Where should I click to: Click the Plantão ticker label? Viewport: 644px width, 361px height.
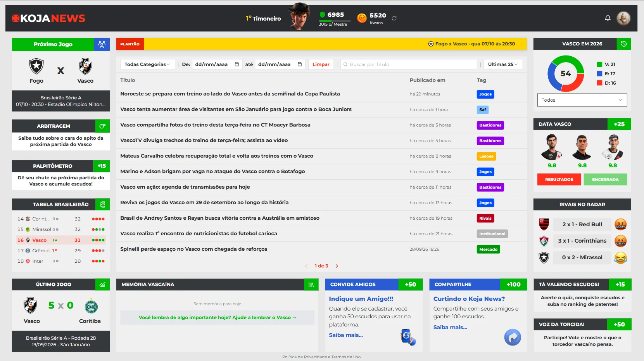point(130,44)
